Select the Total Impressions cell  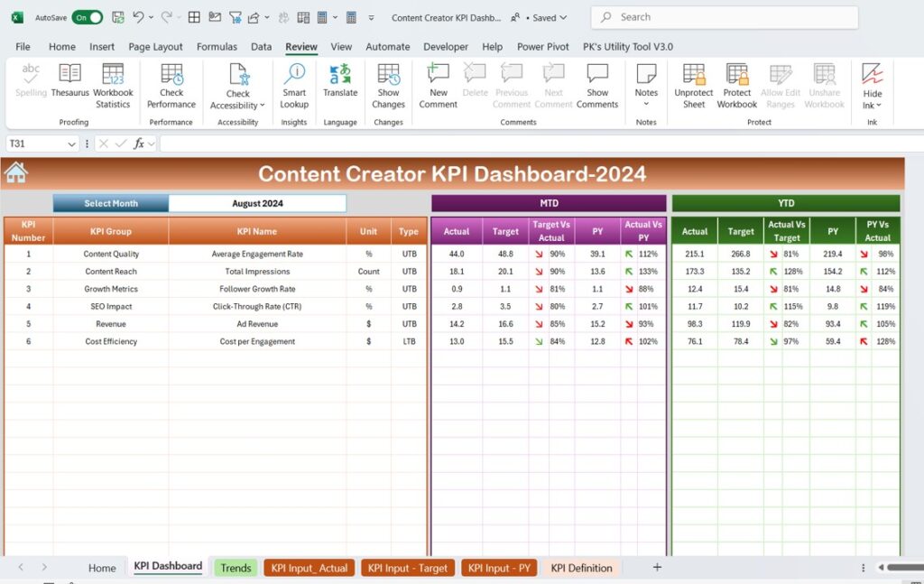pyautogui.click(x=257, y=271)
